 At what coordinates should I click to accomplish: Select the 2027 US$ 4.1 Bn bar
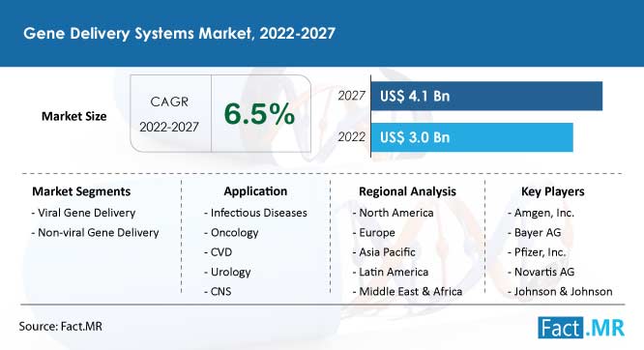(486, 96)
